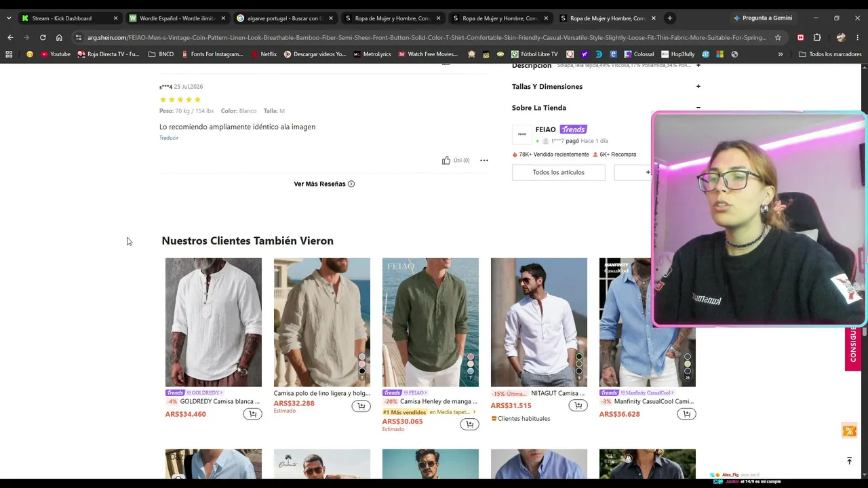
Task: Select black swatch on linen polo card
Action: coord(362,371)
